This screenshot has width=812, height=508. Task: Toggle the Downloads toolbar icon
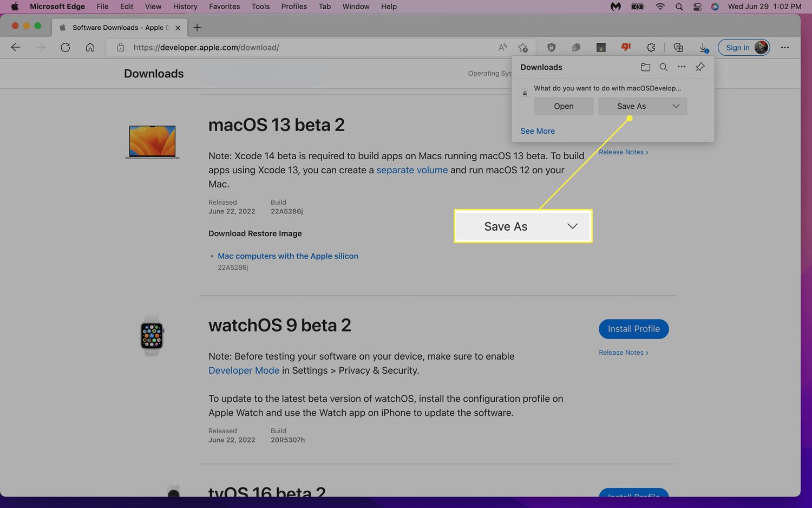point(703,48)
